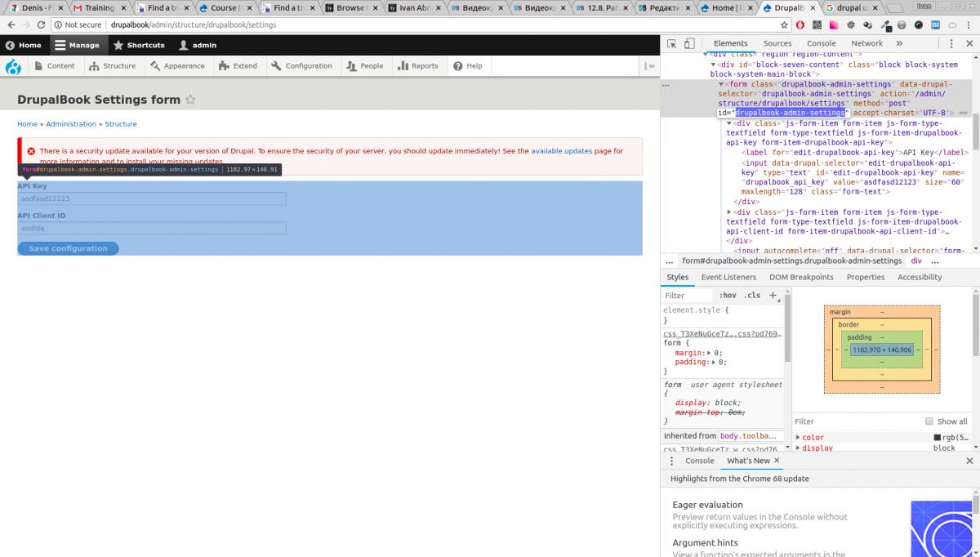The height and width of the screenshot is (557, 980).
Task: Click the browser Back arrow
Action: click(11, 25)
